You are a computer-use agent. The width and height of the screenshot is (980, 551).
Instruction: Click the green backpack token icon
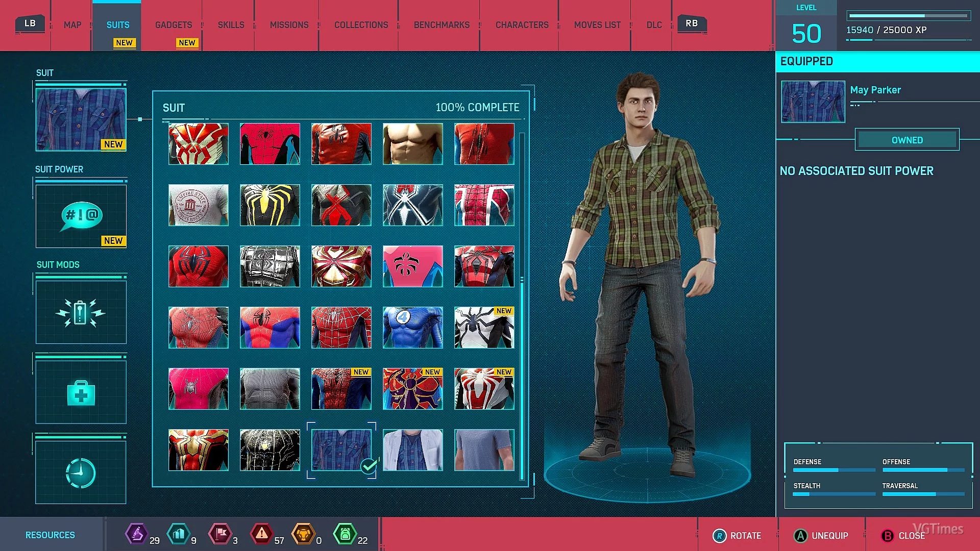pos(345,534)
